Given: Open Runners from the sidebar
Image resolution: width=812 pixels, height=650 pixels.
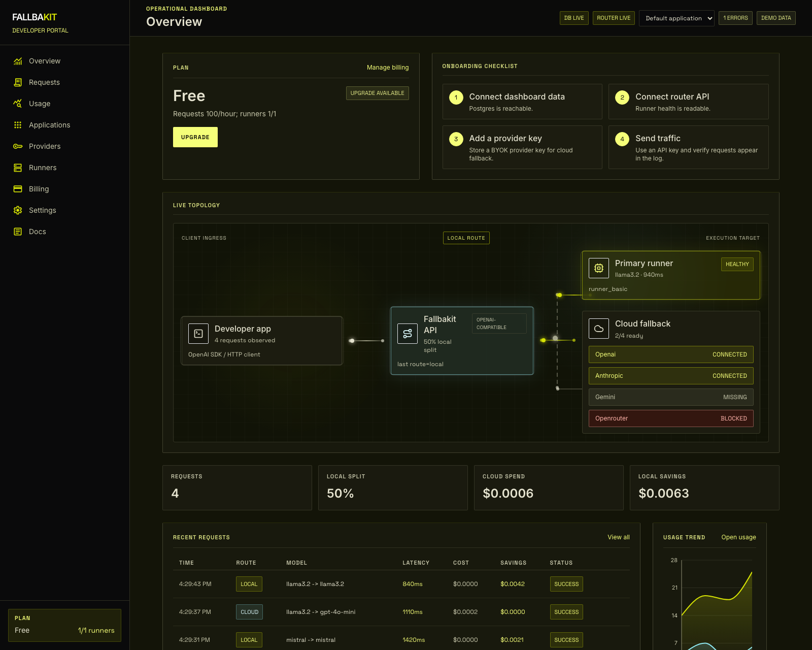Looking at the screenshot, I should click(x=64, y=168).
